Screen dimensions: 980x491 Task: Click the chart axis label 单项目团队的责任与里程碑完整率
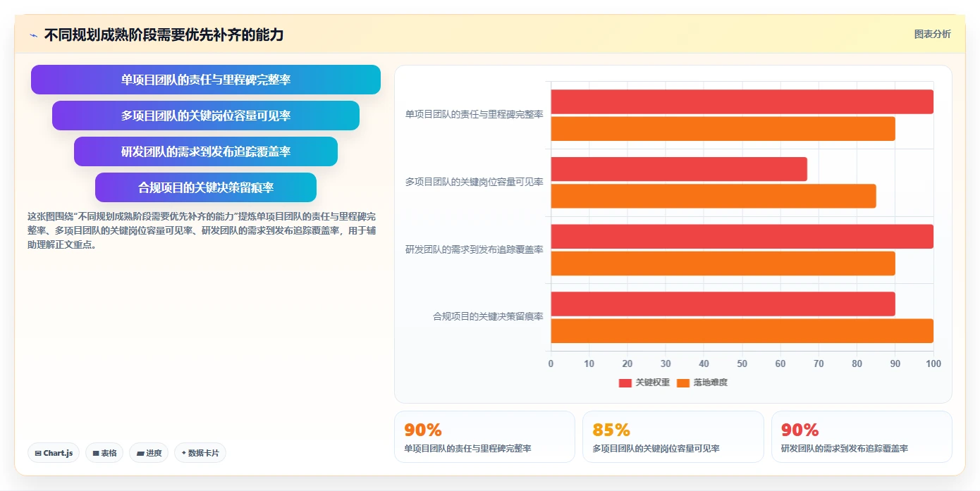pyautogui.click(x=474, y=114)
